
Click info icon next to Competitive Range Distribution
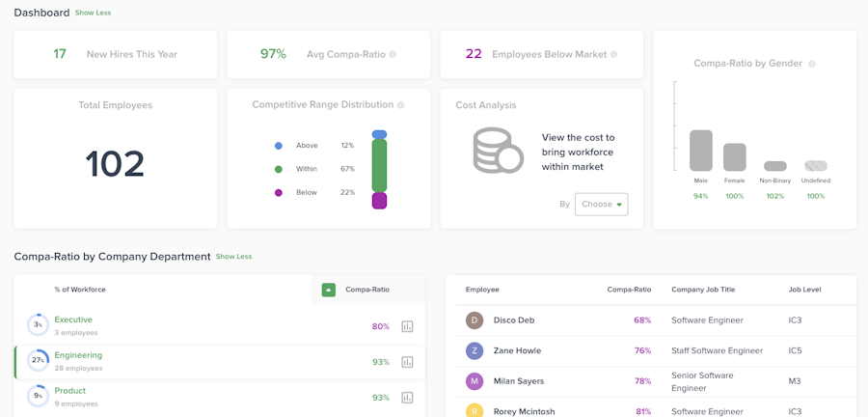[401, 105]
